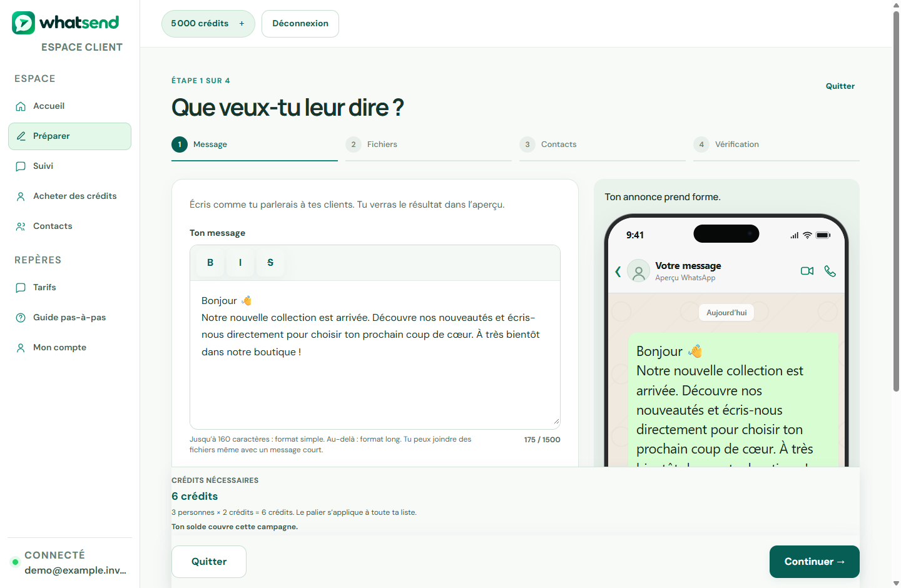Apply bold formatting with the B button
901x588 pixels.
[x=210, y=263]
